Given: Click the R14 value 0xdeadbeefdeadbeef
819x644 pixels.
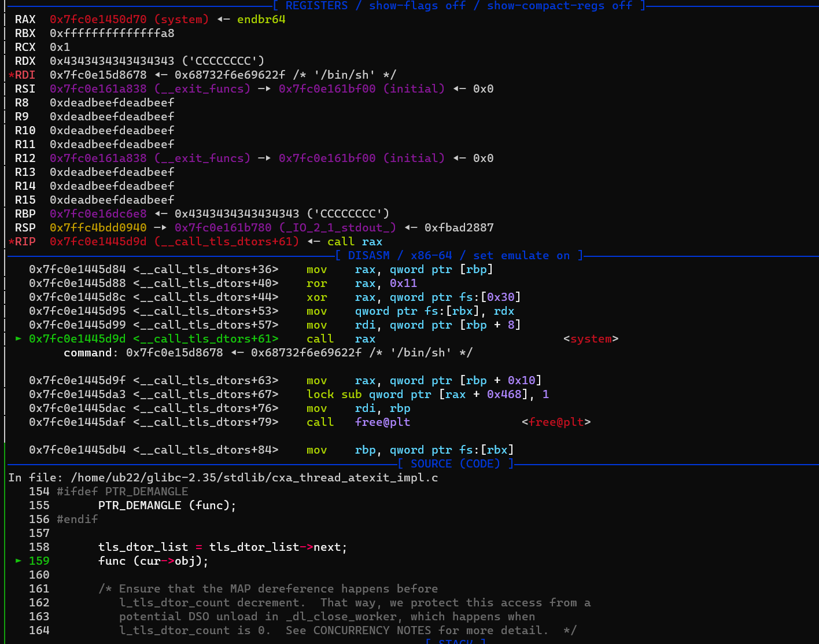Looking at the screenshot, I should point(112,186).
